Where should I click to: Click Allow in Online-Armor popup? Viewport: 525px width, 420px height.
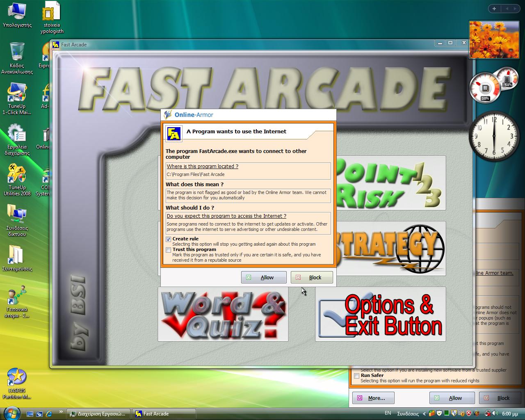[264, 277]
